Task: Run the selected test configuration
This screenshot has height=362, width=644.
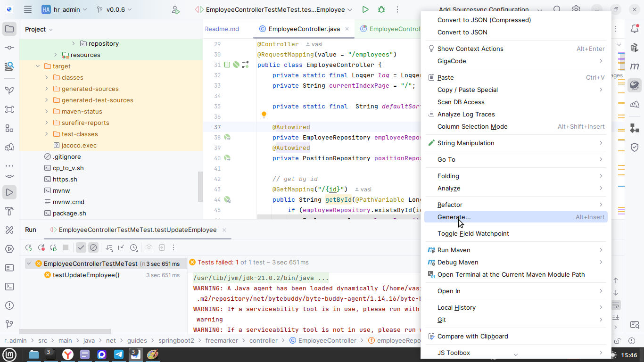Action: [365, 9]
